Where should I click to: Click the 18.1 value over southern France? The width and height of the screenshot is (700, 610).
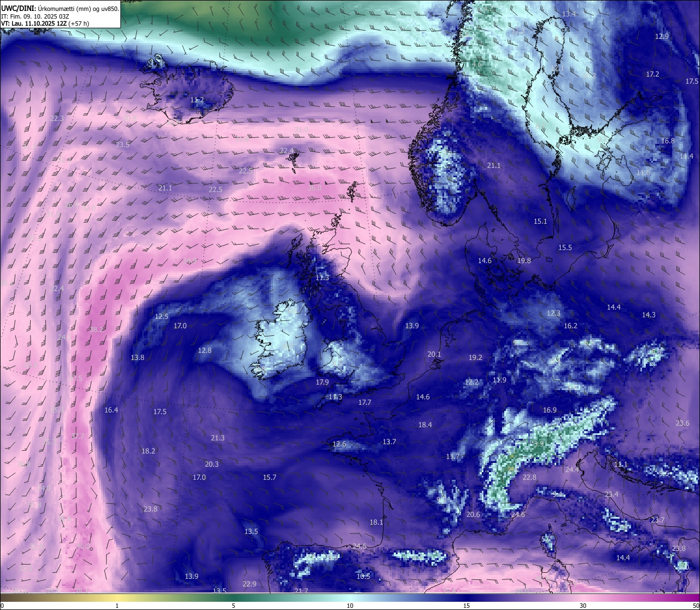tap(376, 522)
